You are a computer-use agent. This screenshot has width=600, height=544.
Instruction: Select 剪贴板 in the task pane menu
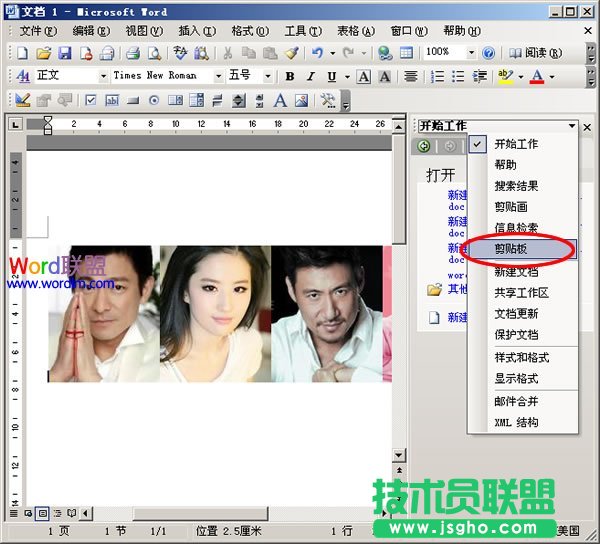point(516,249)
